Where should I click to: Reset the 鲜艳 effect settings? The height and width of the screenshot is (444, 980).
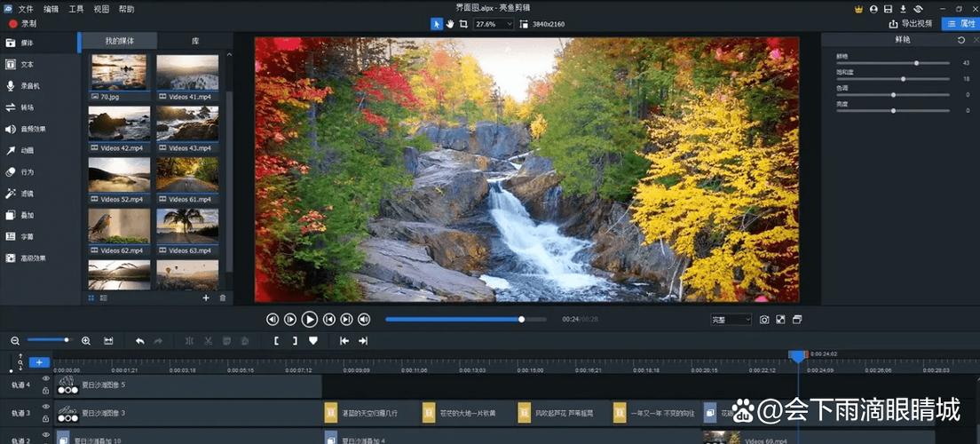click(961, 39)
